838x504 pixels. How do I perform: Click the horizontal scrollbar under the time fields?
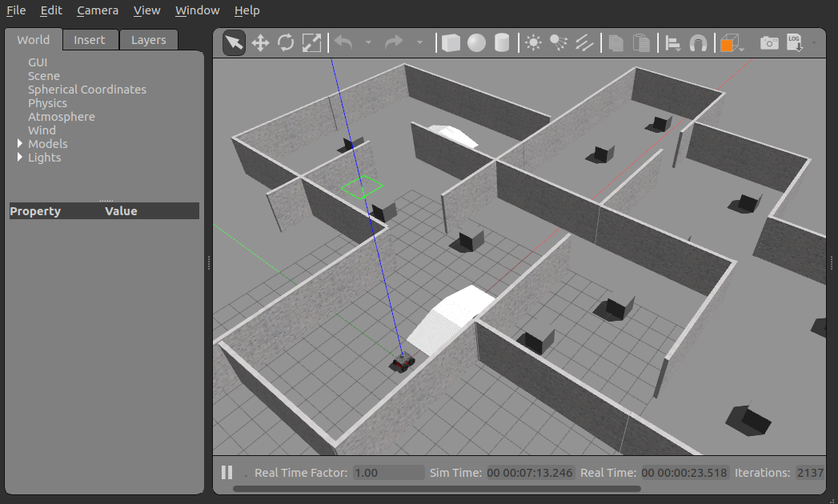coord(437,489)
